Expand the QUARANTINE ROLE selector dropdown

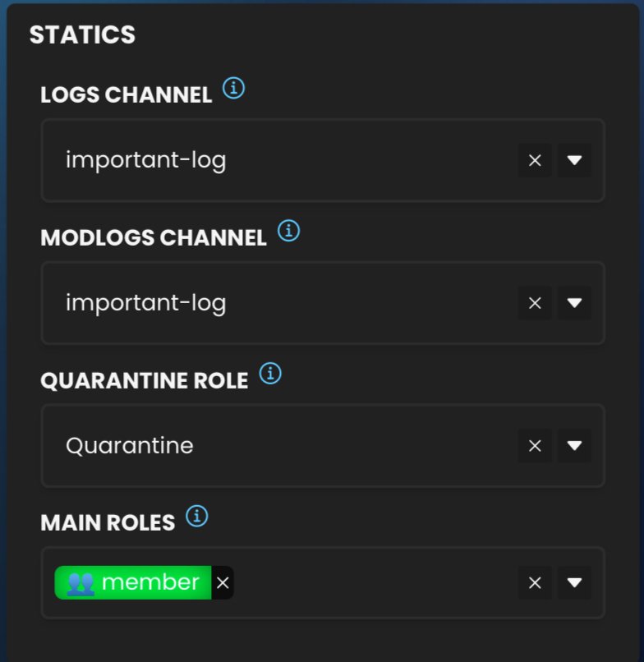coord(574,446)
